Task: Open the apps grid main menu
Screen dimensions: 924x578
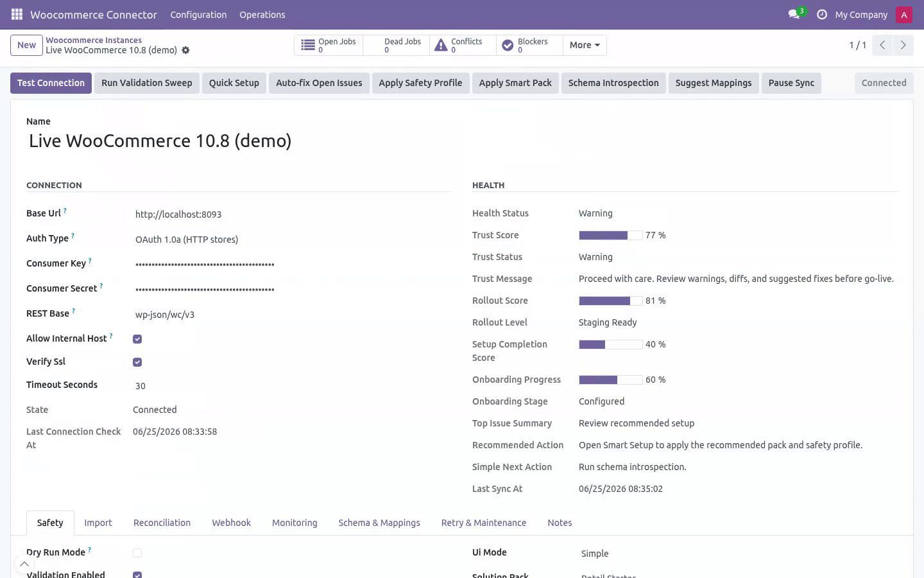Action: point(17,14)
